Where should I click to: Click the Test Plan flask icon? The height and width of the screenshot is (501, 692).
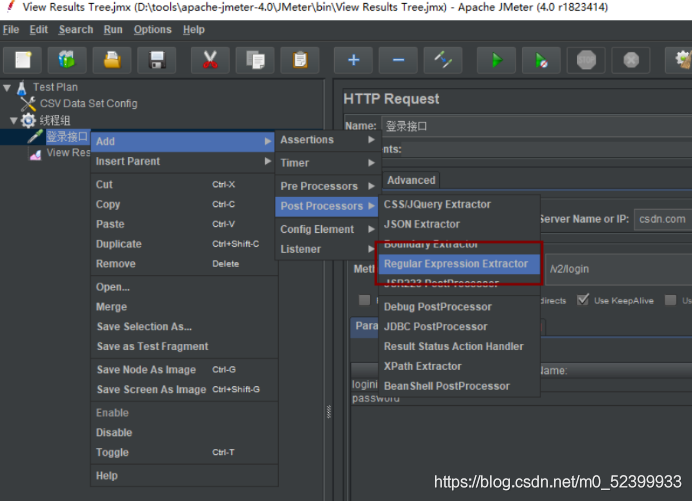(22, 87)
